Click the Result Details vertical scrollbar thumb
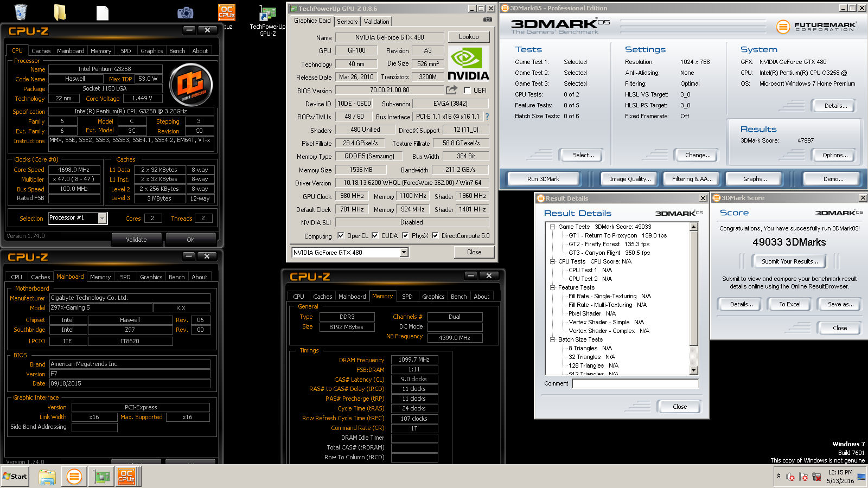Viewport: 868px width, 488px height. [694, 288]
